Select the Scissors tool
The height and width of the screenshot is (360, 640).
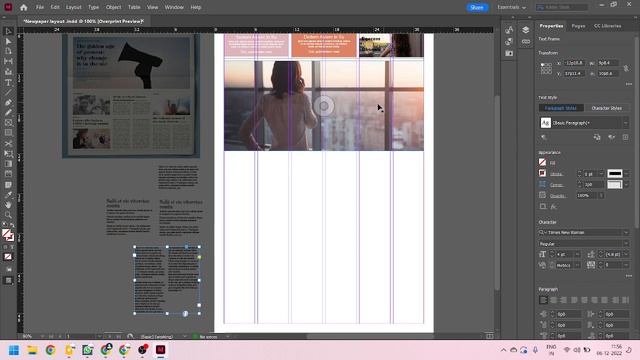[8, 144]
